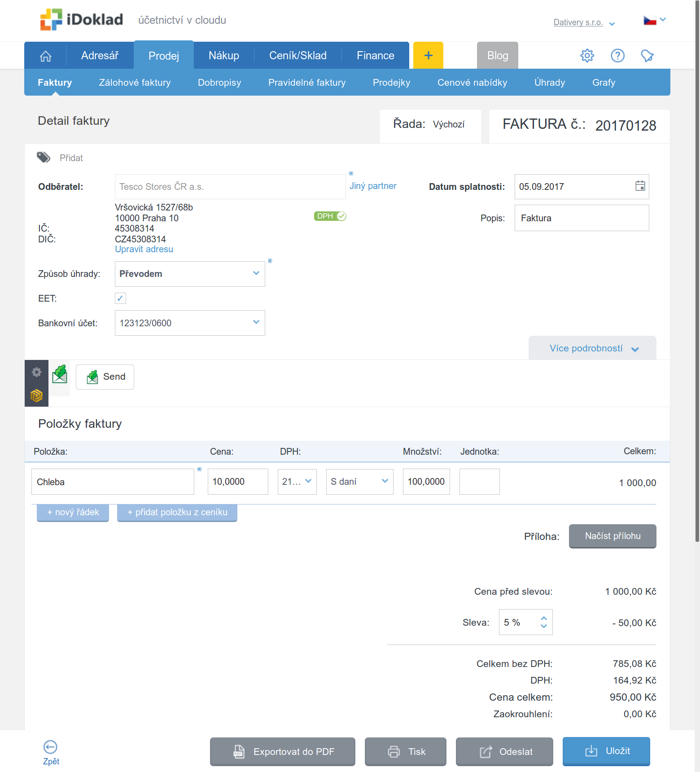Image resolution: width=700 pixels, height=772 pixels.
Task: Toggle the EET checkbox
Action: [x=120, y=298]
